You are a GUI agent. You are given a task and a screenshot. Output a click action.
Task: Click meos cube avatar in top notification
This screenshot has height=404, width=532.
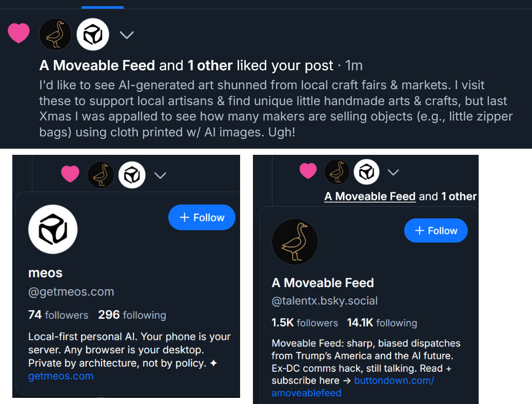coord(92,34)
